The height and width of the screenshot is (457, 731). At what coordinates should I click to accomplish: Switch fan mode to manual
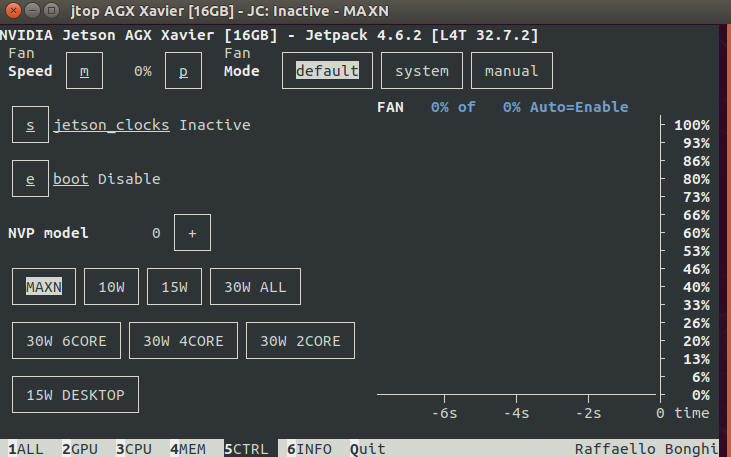click(512, 71)
